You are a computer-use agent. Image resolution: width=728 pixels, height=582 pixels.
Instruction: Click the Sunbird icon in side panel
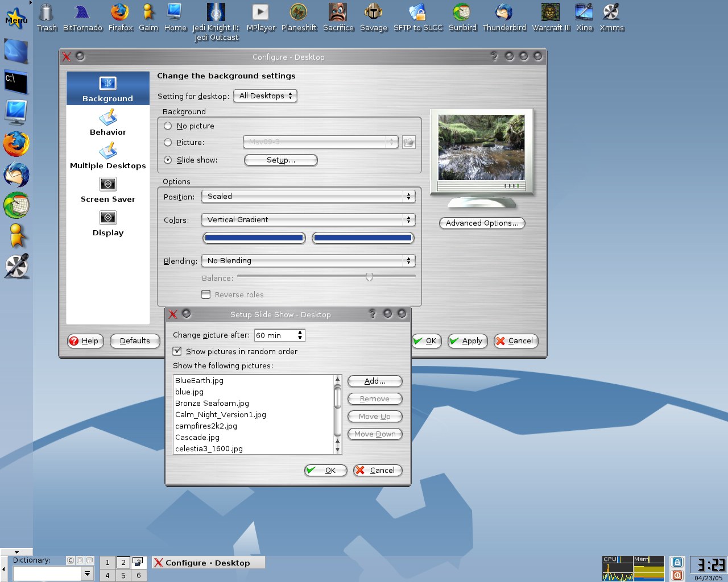tap(16, 205)
